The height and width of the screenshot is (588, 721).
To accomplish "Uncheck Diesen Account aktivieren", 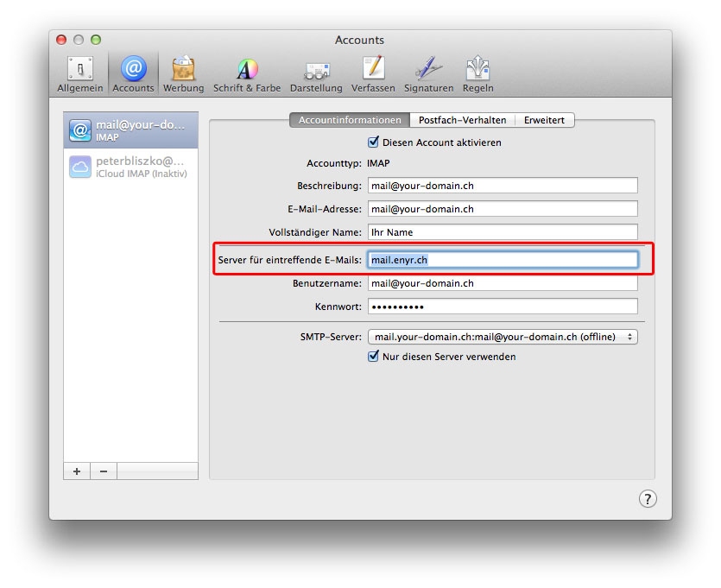I will pyautogui.click(x=374, y=142).
